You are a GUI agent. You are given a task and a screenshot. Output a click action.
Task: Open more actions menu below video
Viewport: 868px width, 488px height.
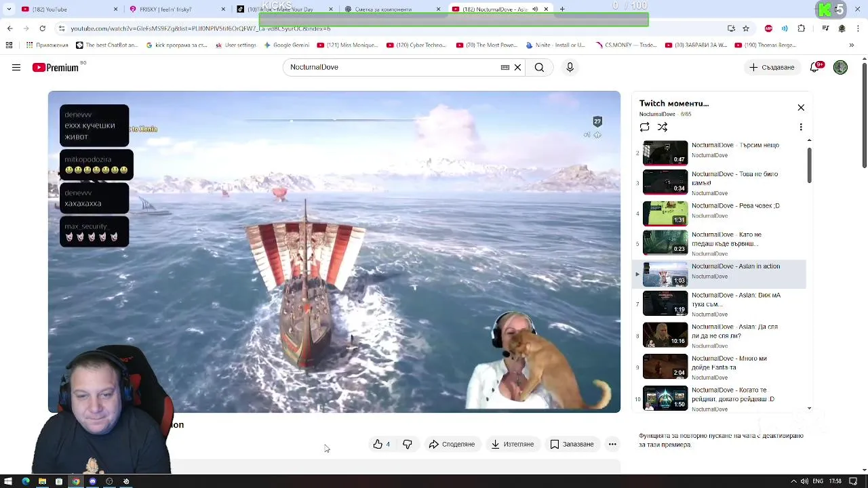coord(612,444)
